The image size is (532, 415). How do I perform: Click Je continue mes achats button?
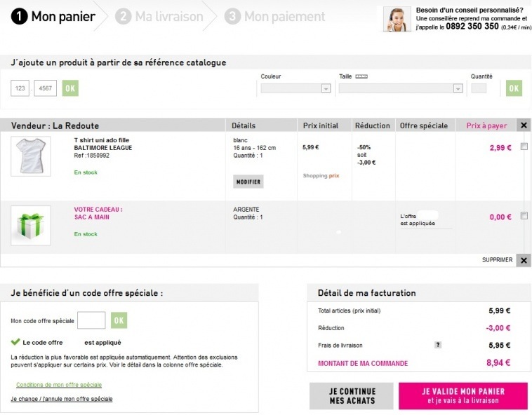point(352,395)
